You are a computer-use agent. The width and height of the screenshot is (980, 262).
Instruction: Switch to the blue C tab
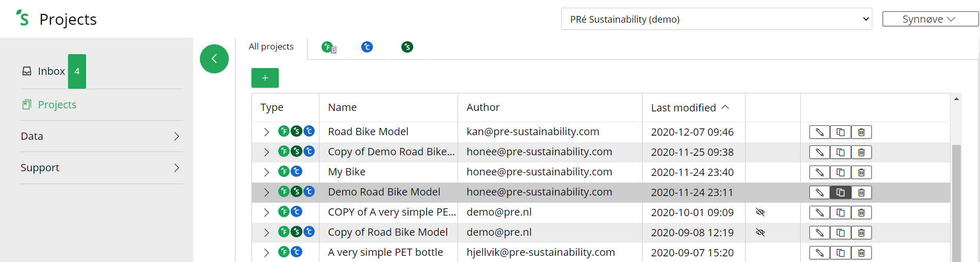click(367, 47)
